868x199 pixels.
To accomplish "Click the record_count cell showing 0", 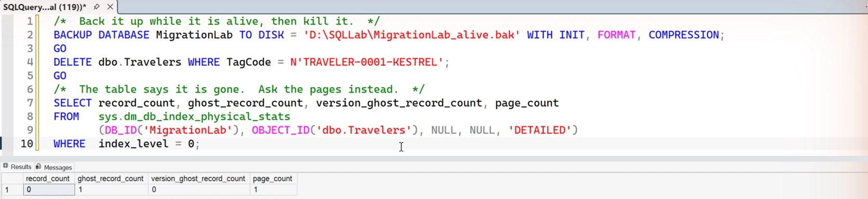I will tap(49, 190).
